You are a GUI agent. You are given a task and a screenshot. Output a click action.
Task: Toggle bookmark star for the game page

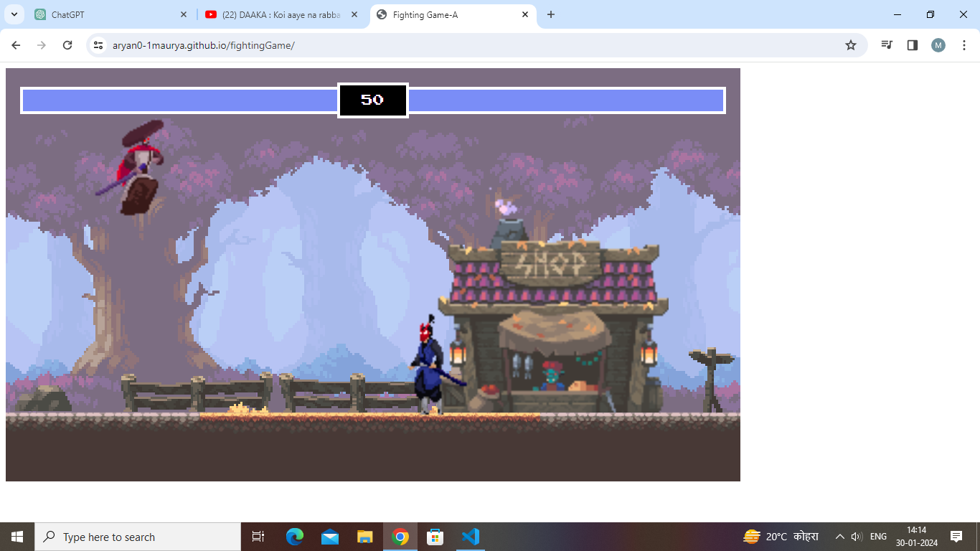(x=850, y=44)
